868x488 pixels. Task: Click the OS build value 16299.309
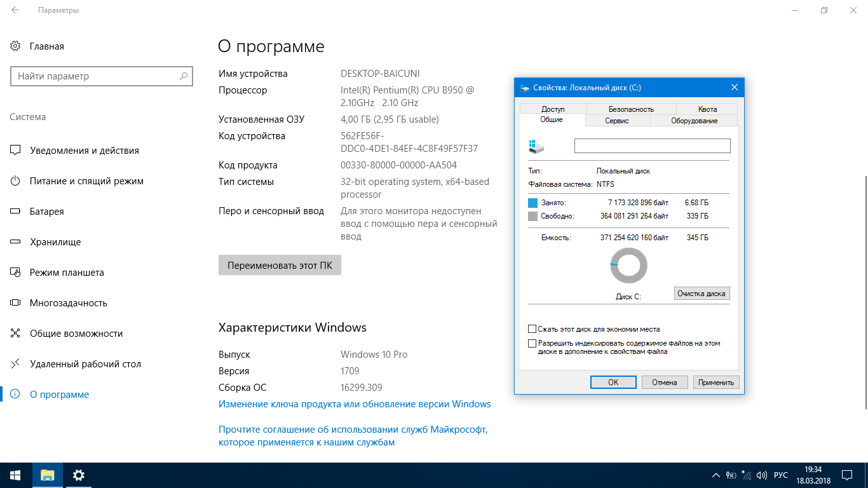[362, 388]
